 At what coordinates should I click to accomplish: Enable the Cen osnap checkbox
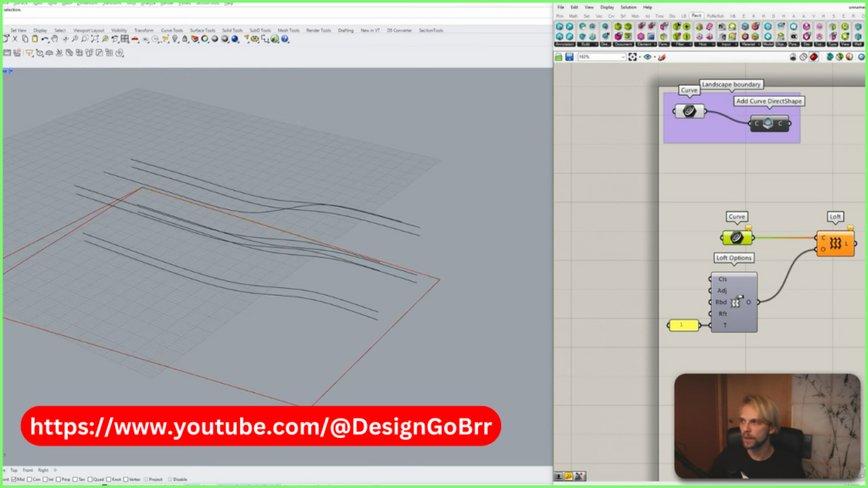click(30, 480)
